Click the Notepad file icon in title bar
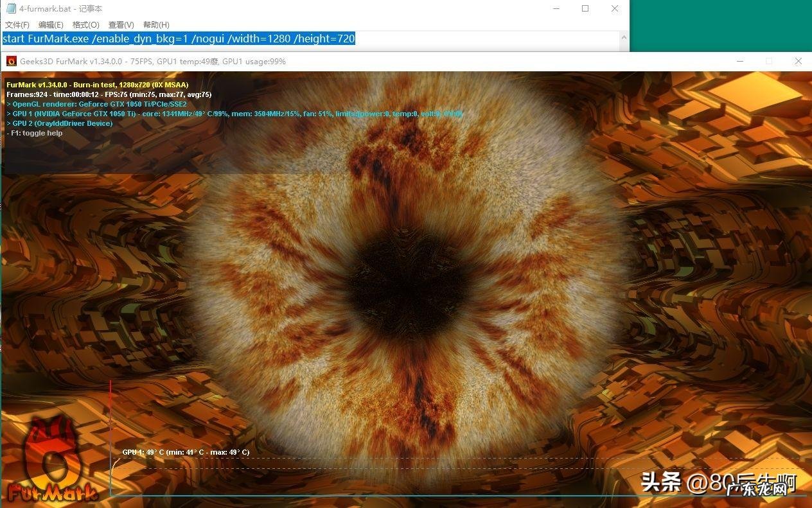 10,8
